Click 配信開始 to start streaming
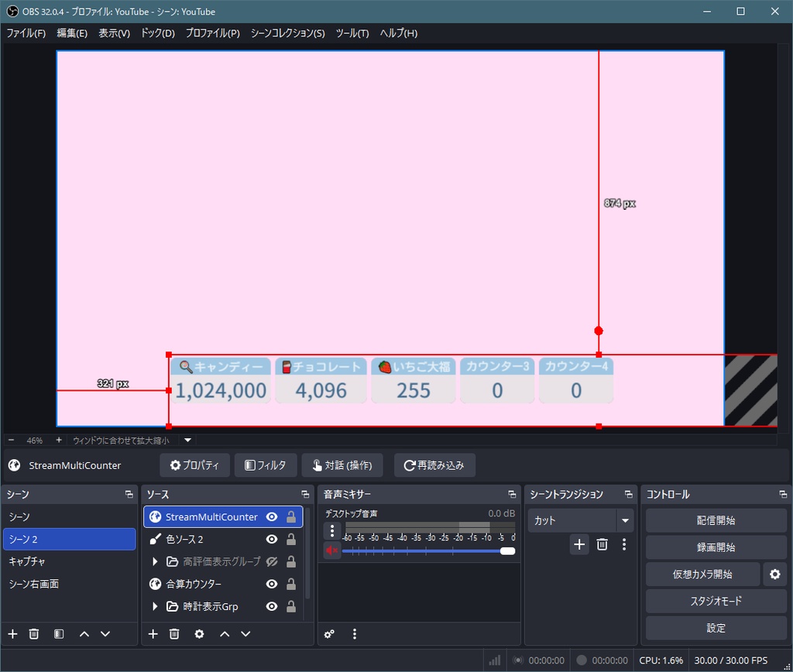Viewport: 793px width, 672px height. [x=715, y=519]
